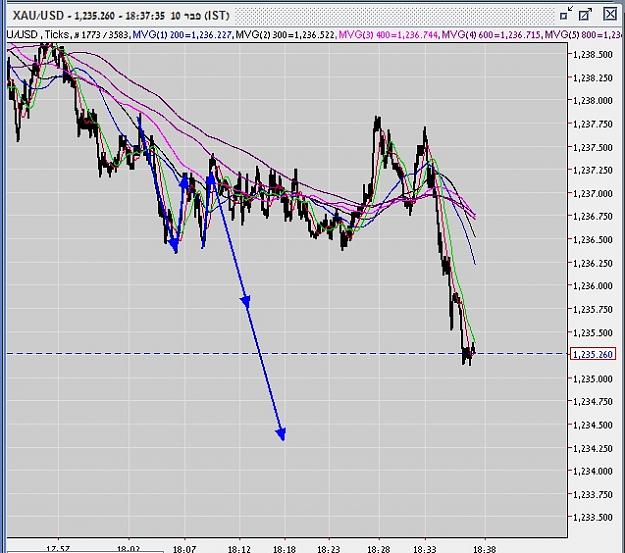Click the 18:38 time axis label

(x=484, y=549)
